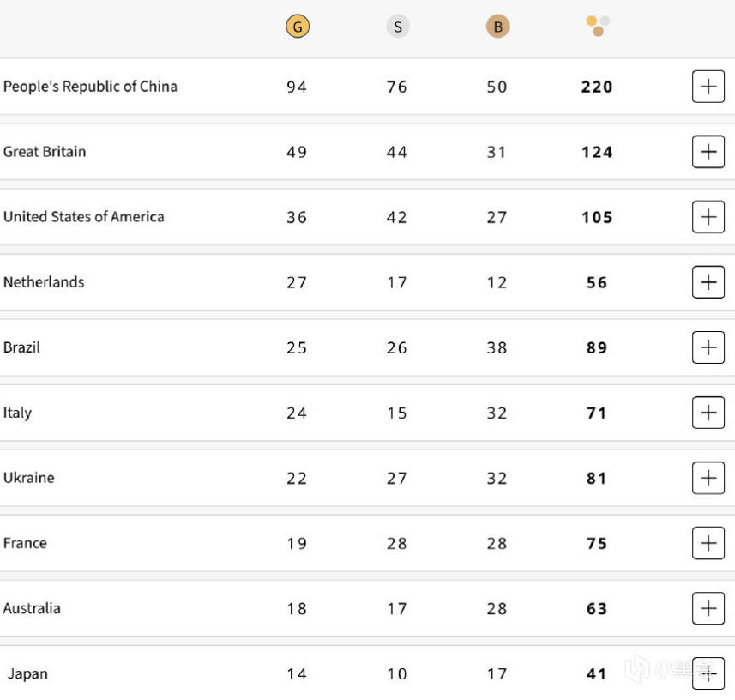Expand the Japan row
The image size is (735, 700).
point(708,673)
